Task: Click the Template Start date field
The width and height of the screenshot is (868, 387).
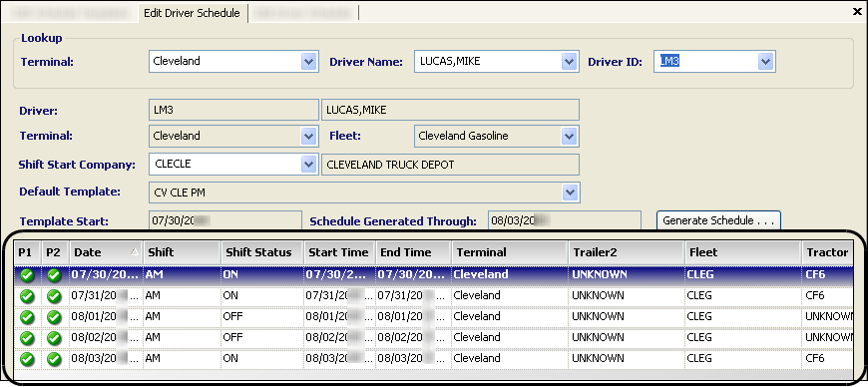Action: click(x=225, y=220)
